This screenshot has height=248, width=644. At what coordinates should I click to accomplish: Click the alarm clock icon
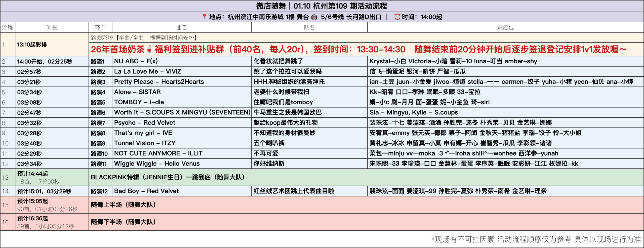pyautogui.click(x=397, y=17)
